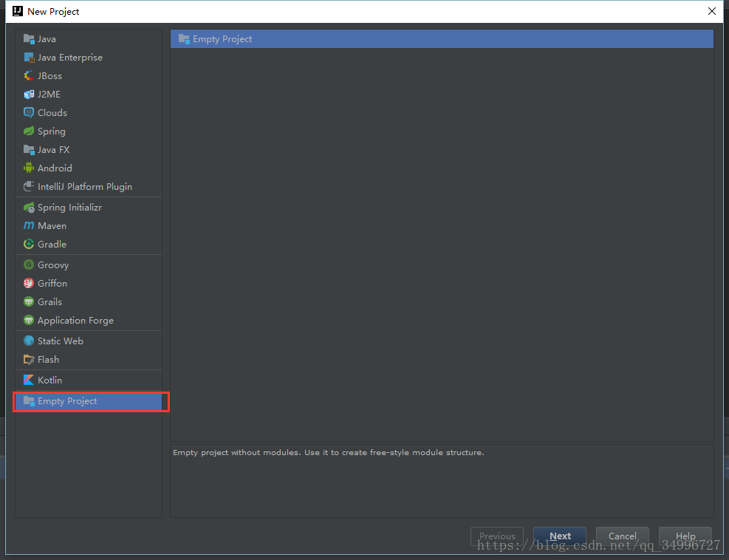Choose J2ME label in list
Image resolution: width=729 pixels, height=560 pixels.
click(x=49, y=95)
